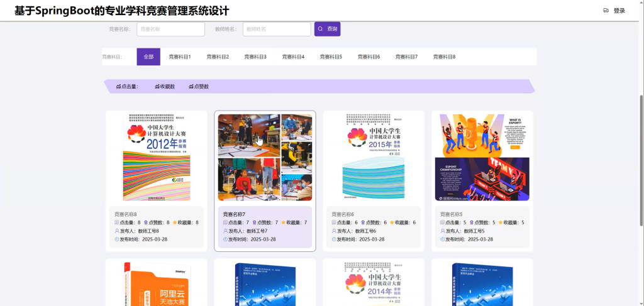
Task: Click chart icon beside 点赞数 sort
Action: click(191, 87)
